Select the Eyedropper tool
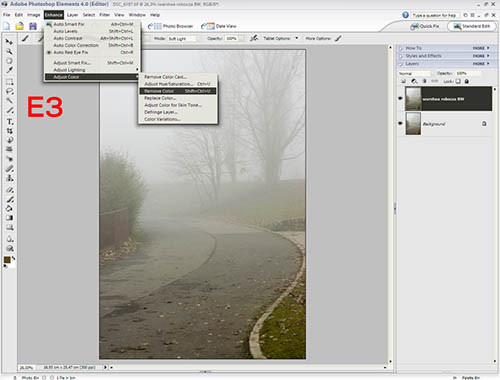The image size is (500, 380). point(9,70)
